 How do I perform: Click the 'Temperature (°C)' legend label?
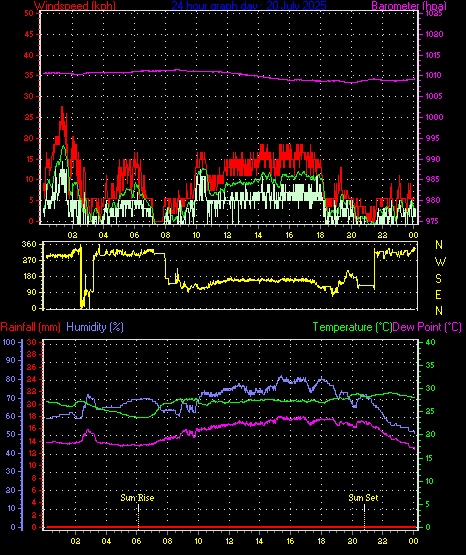[x=352, y=327]
